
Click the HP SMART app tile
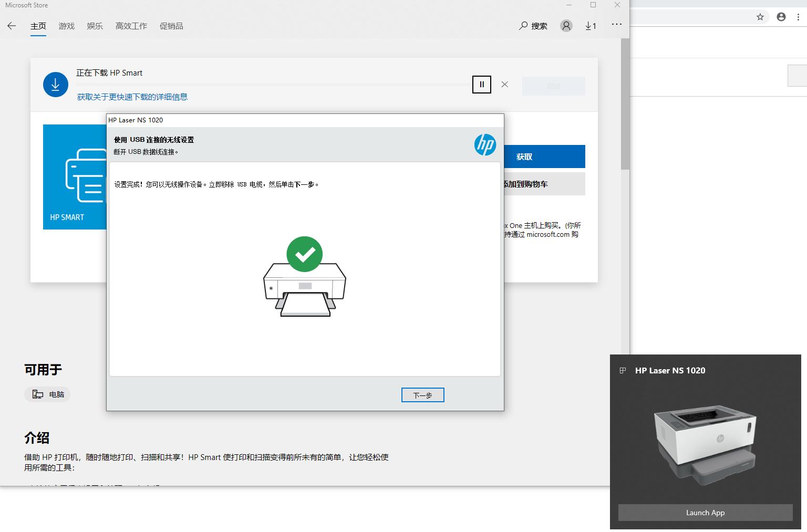click(x=74, y=177)
